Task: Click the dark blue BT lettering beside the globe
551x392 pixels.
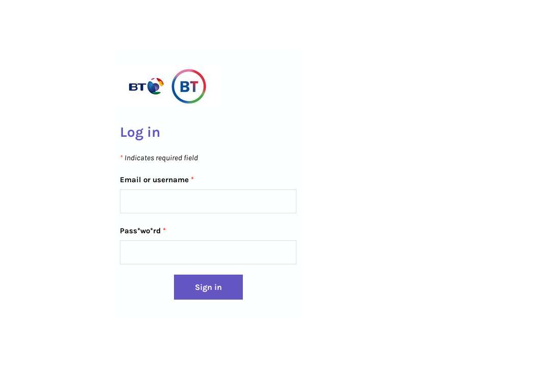Action: pyautogui.click(x=137, y=87)
